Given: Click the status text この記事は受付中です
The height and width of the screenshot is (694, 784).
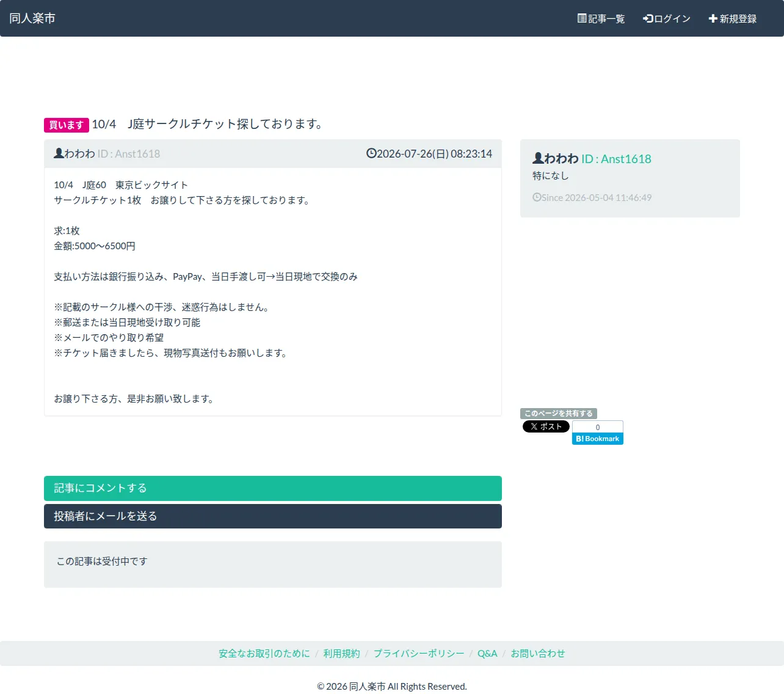Looking at the screenshot, I should click(102, 561).
